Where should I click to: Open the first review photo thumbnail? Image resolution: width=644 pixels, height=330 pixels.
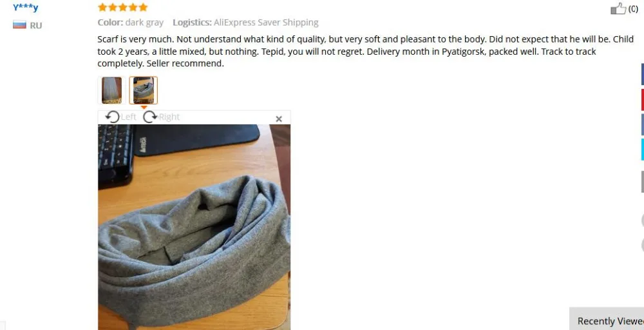(x=111, y=90)
